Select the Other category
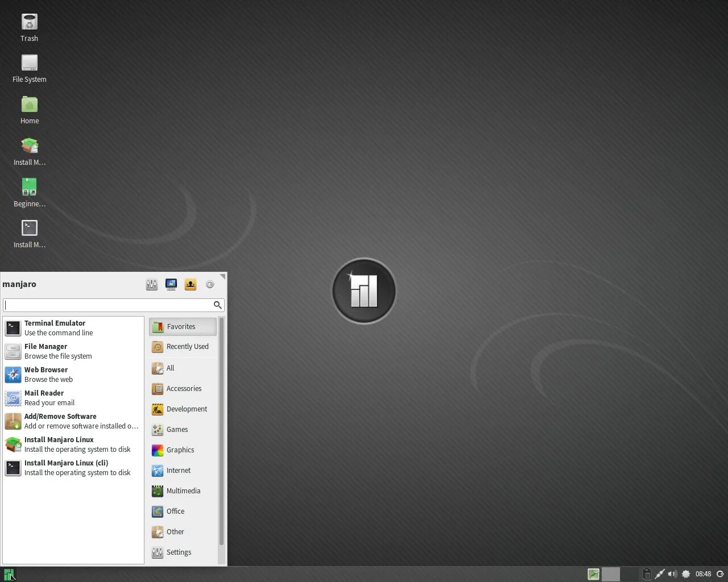 coord(183,532)
